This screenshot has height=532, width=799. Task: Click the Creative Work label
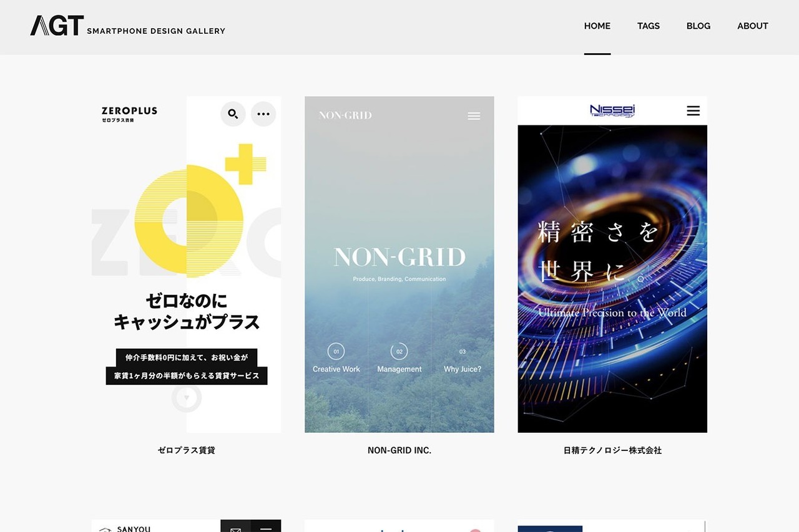coord(336,369)
